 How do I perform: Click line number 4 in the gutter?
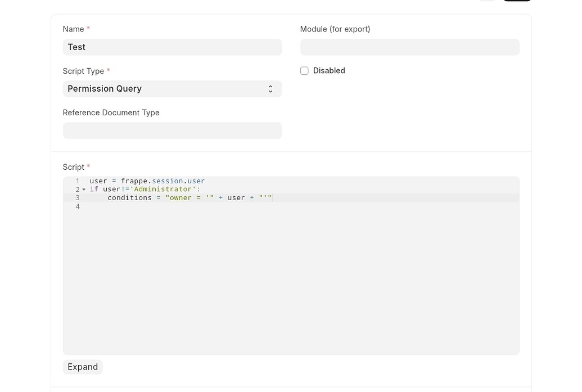(x=78, y=206)
